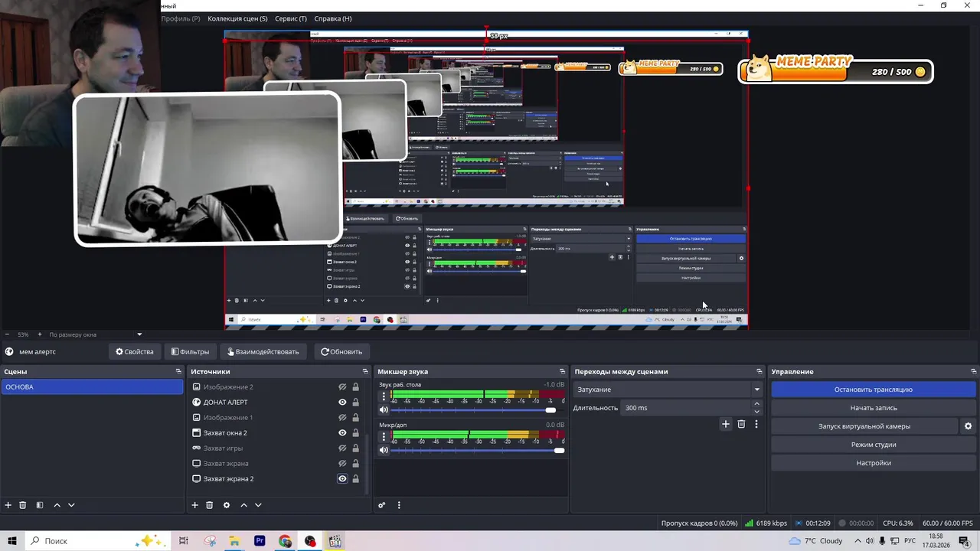This screenshot has height=551, width=980.
Task: Add a new scene with the plus icon
Action: pyautogui.click(x=8, y=505)
